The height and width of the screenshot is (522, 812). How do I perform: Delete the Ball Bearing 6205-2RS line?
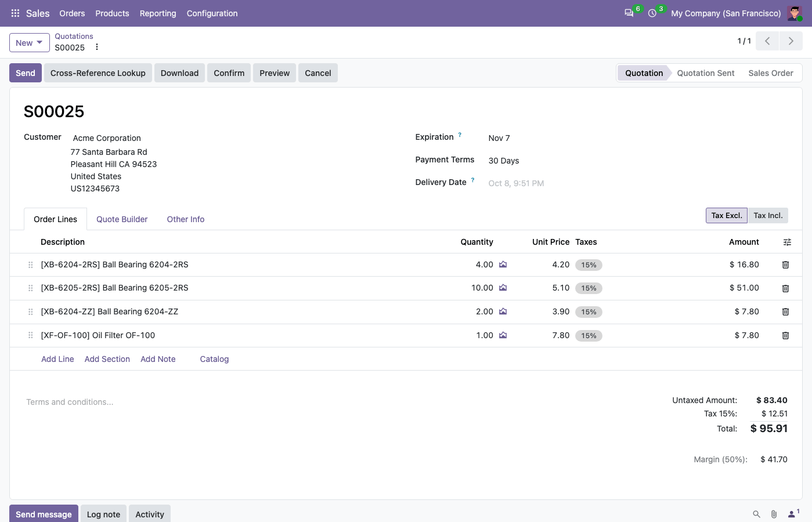(x=785, y=288)
